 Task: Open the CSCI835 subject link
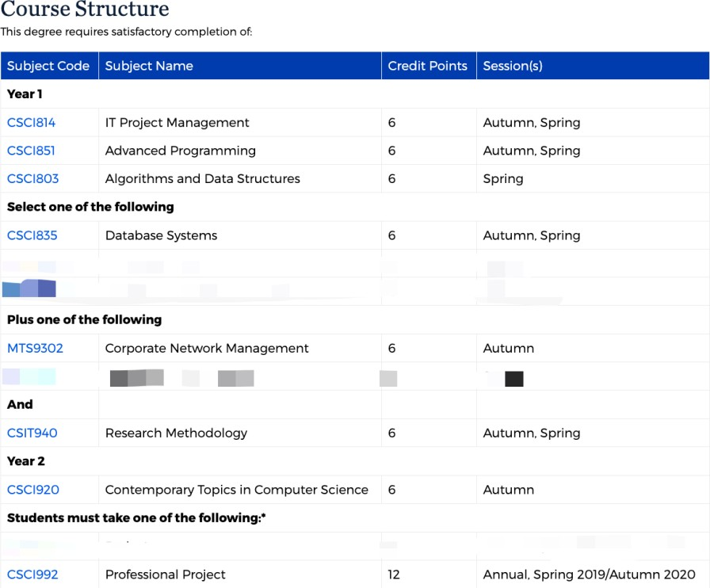click(32, 235)
